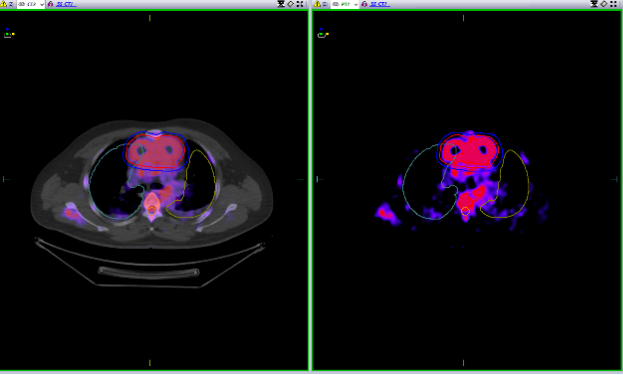The width and height of the screenshot is (623, 375).
Task: Toggle the small blue icon beside left view's warning icon
Action: click(x=11, y=4)
